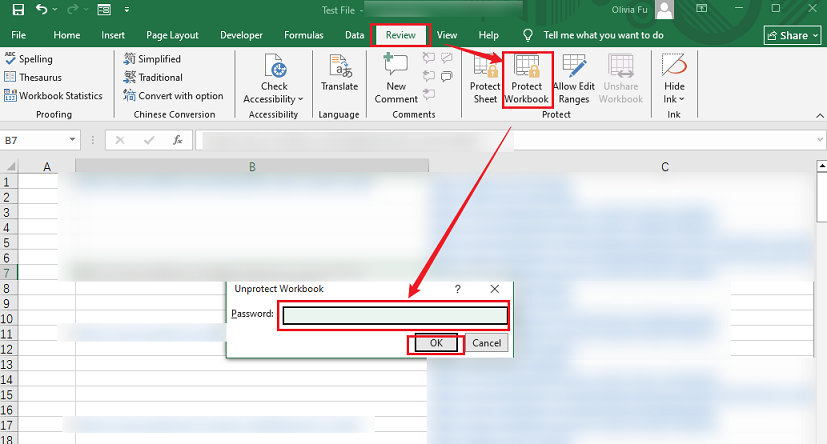Open the Ribbon Display Options icon

(701, 8)
